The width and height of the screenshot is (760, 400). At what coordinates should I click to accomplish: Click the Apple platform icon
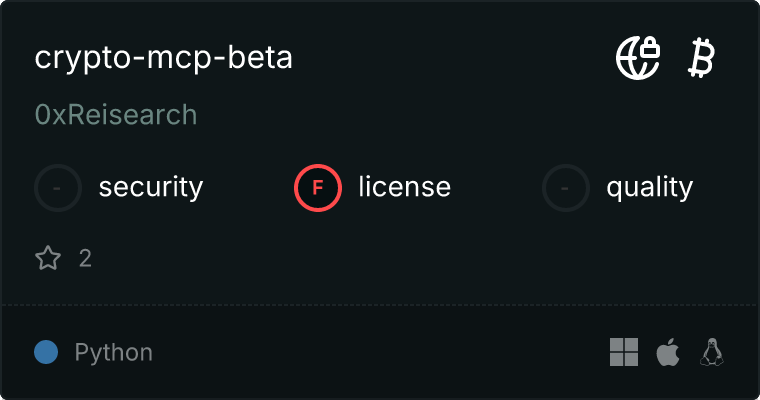click(x=667, y=352)
